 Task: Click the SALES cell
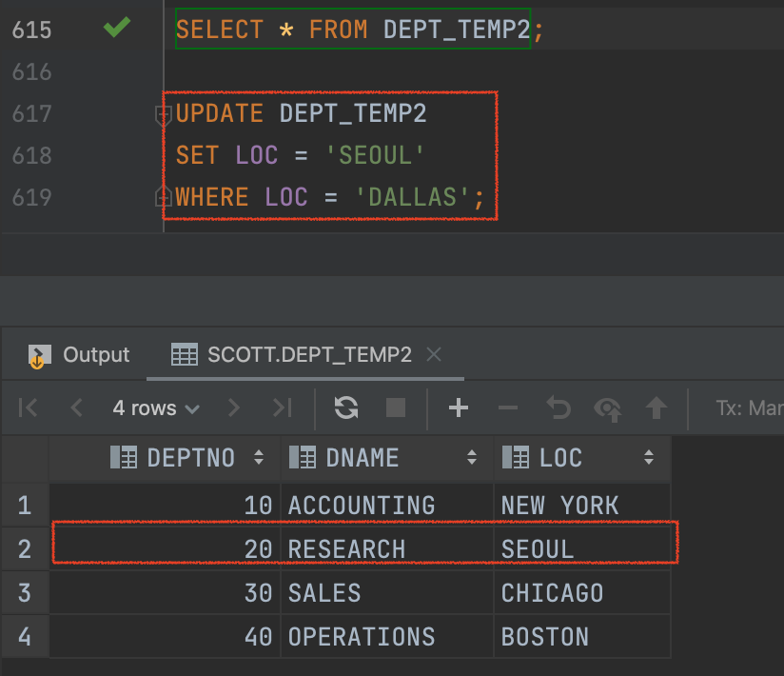point(387,593)
